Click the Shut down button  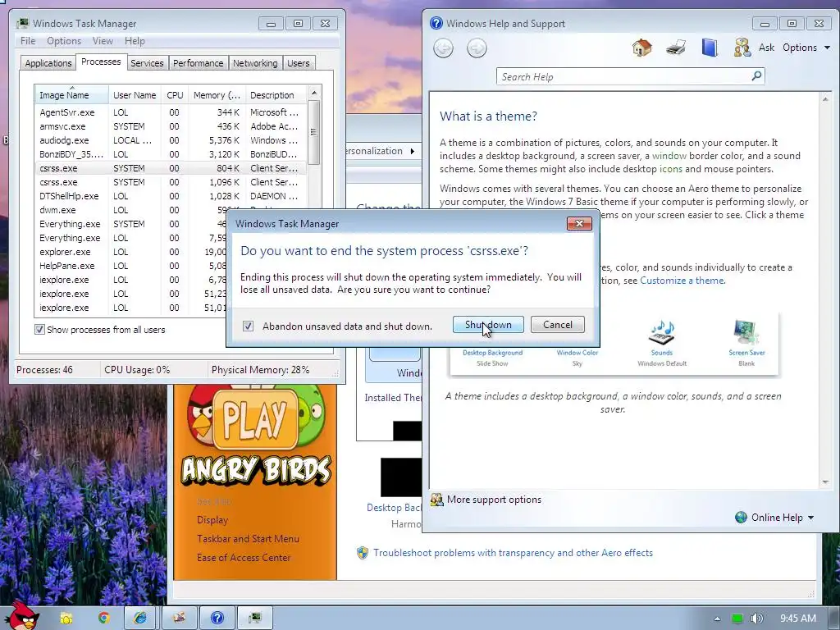coord(488,325)
